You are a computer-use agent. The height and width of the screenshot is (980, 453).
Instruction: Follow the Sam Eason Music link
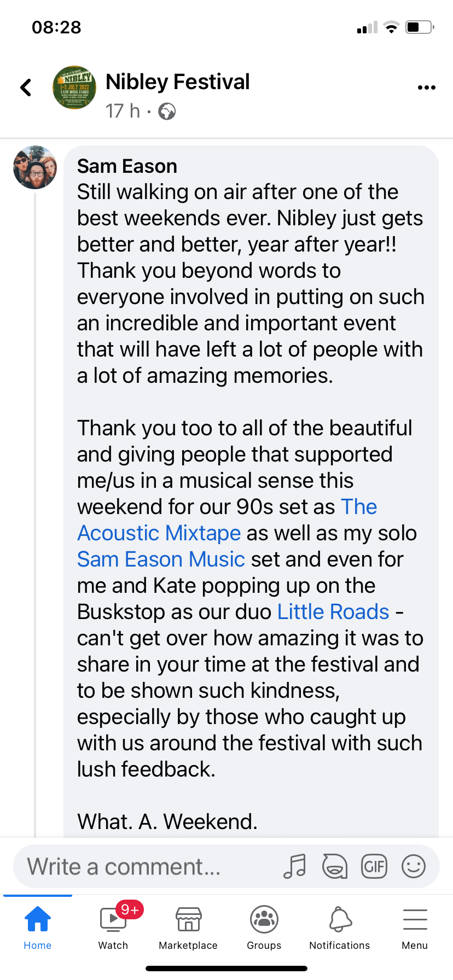tap(161, 559)
